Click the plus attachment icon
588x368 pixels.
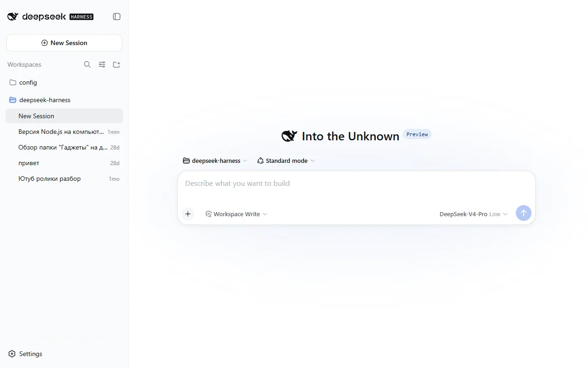[x=188, y=214]
